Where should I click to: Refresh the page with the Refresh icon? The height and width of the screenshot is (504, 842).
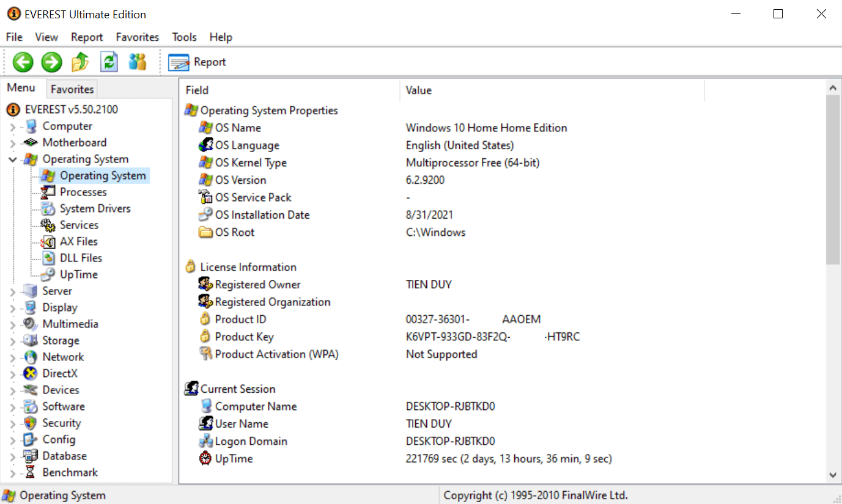[109, 62]
